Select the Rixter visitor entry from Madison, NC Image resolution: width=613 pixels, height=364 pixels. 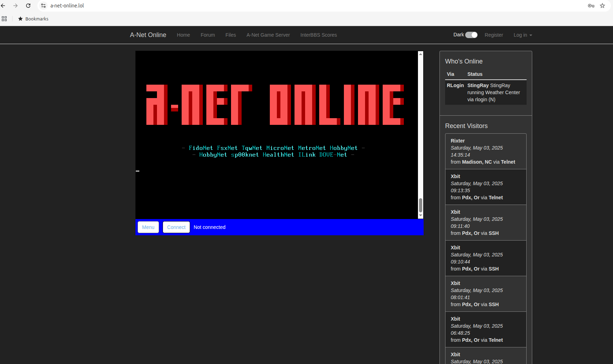[x=486, y=151]
